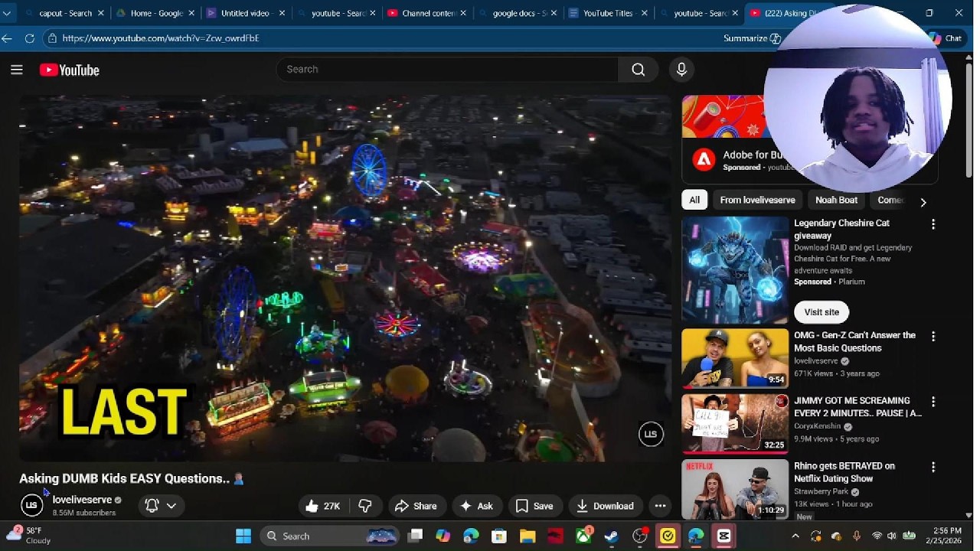Open the tab list dropdown at far left
This screenshot has width=980, height=551.
pos(7,13)
